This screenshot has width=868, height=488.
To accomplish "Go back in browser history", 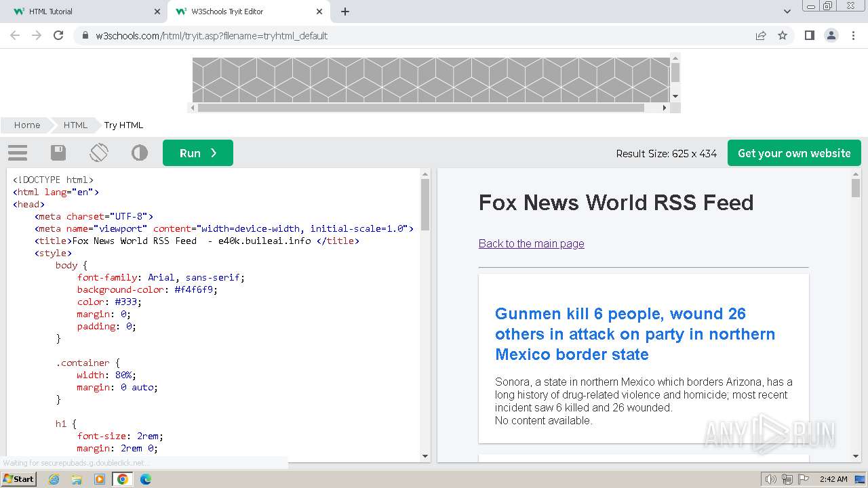I will pos(15,35).
